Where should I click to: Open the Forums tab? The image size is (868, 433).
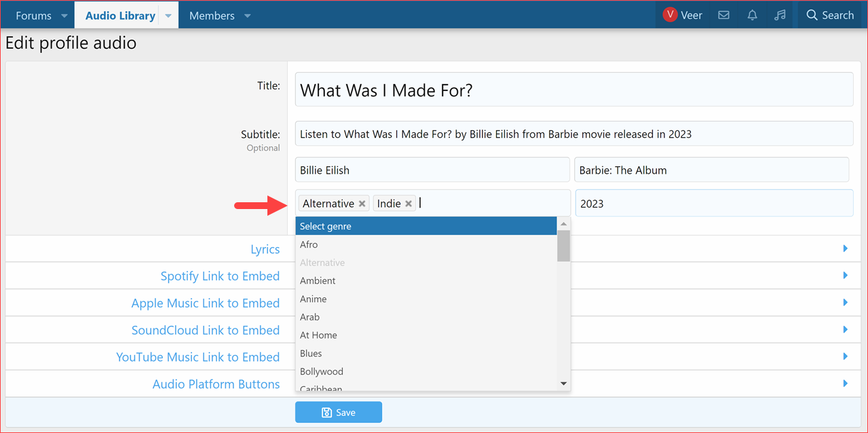pyautogui.click(x=33, y=16)
